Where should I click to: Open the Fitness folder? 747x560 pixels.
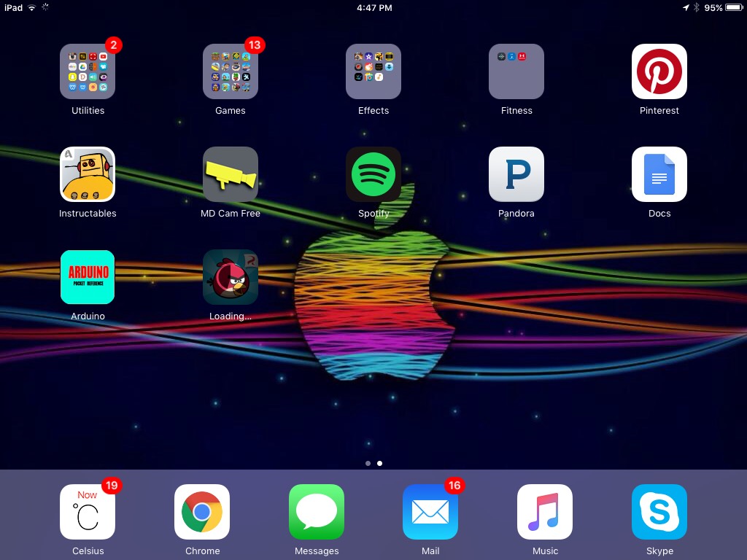click(x=516, y=71)
